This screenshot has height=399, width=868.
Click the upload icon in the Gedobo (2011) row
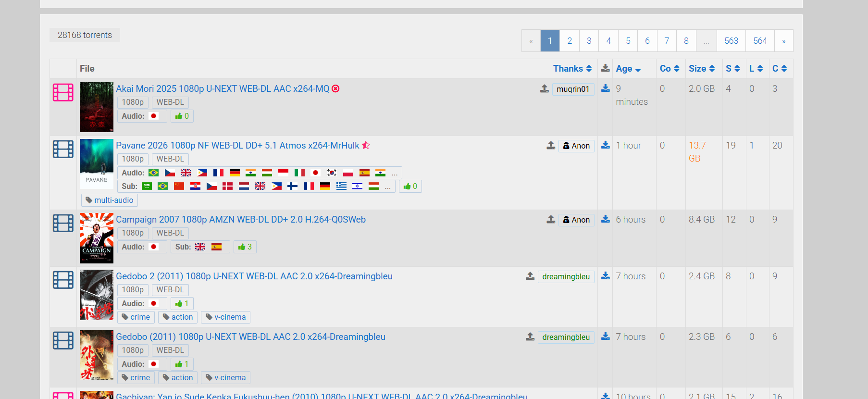pyautogui.click(x=530, y=337)
